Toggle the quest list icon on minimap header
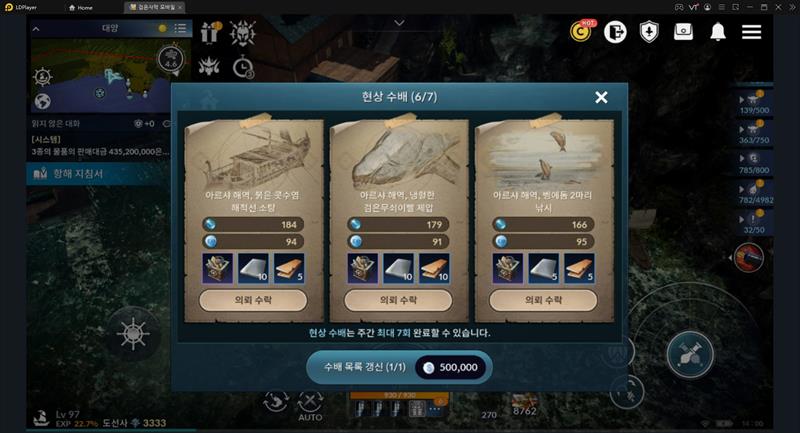This screenshot has width=800, height=433. (180, 29)
